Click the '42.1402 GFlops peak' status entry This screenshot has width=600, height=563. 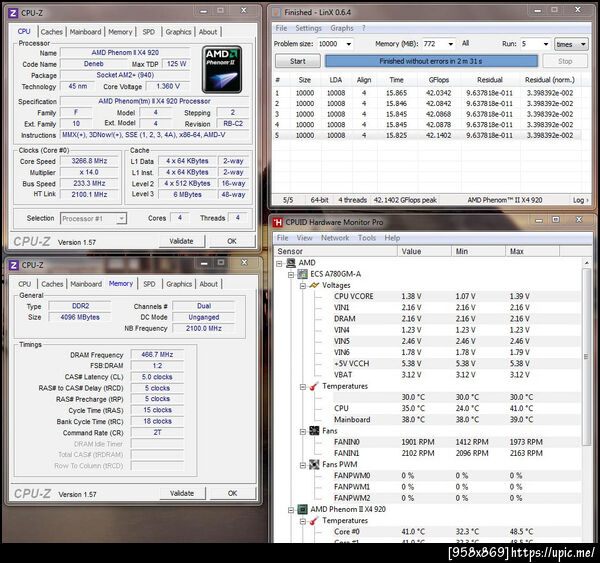(x=405, y=200)
